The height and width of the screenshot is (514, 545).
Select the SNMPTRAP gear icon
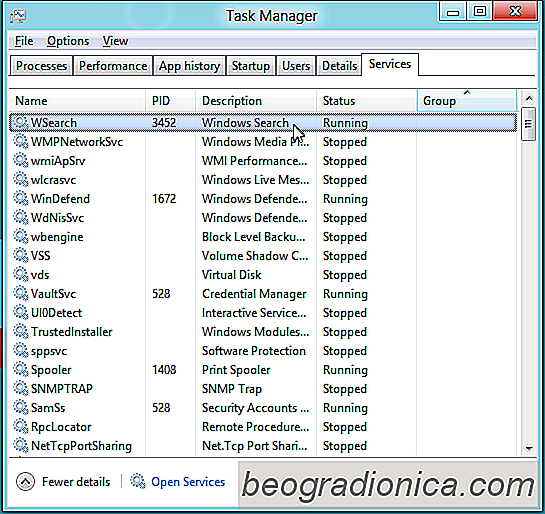[x=21, y=389]
